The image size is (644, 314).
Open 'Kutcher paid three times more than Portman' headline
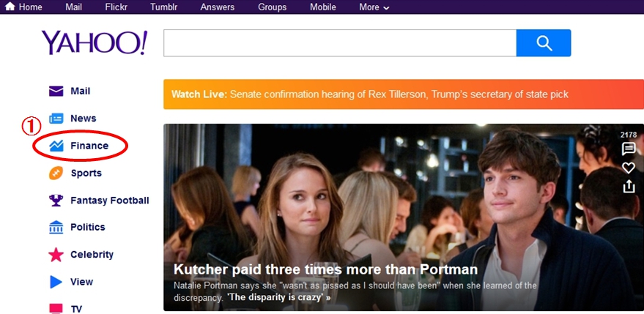pos(326,269)
